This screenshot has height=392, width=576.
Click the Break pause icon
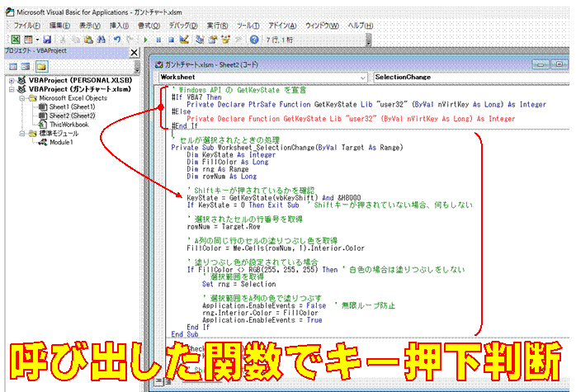158,40
